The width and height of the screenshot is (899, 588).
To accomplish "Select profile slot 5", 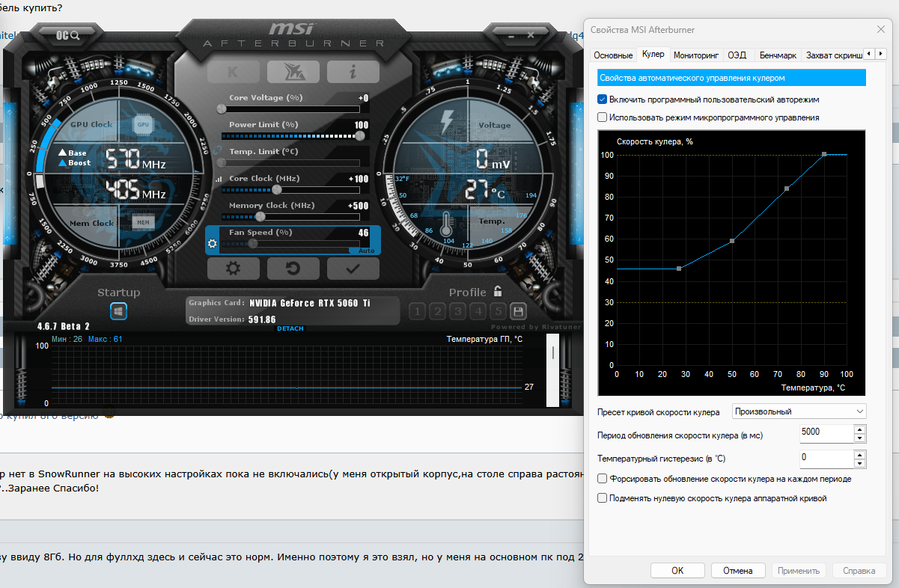I will tap(498, 311).
